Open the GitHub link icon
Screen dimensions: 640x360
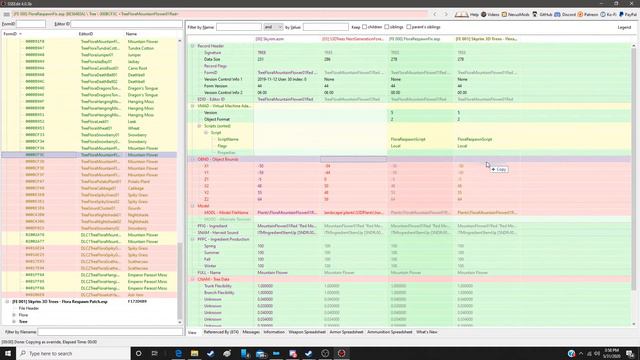click(x=535, y=14)
